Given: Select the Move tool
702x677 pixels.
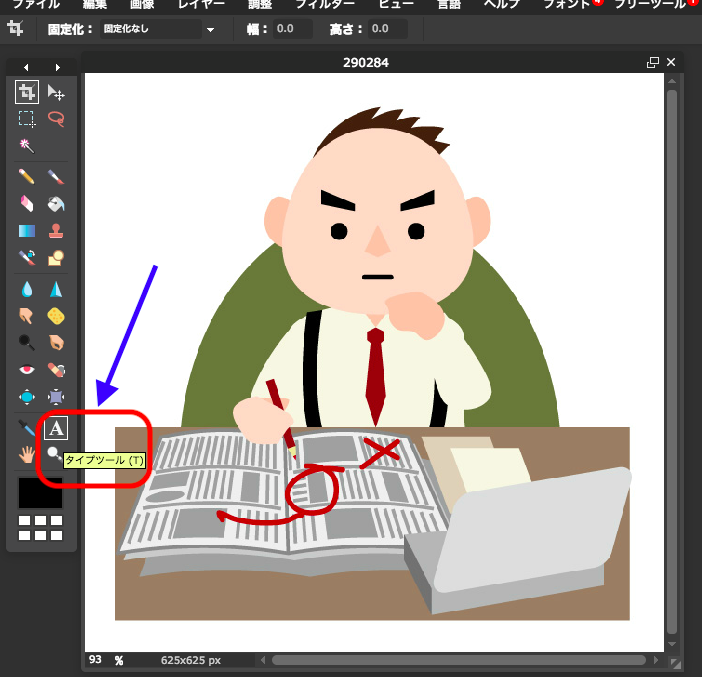Looking at the screenshot, I should (x=56, y=92).
